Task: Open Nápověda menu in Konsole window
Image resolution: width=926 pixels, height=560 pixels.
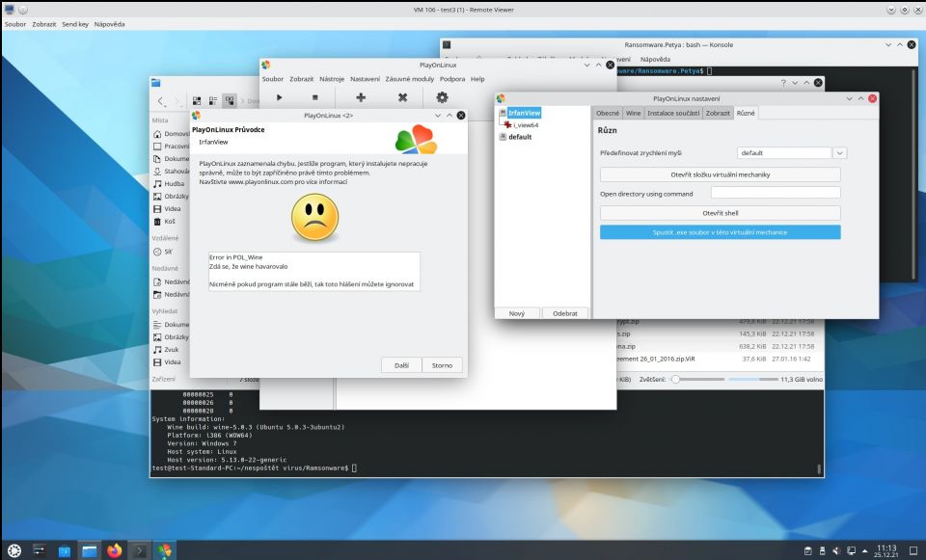Action: tap(655, 59)
